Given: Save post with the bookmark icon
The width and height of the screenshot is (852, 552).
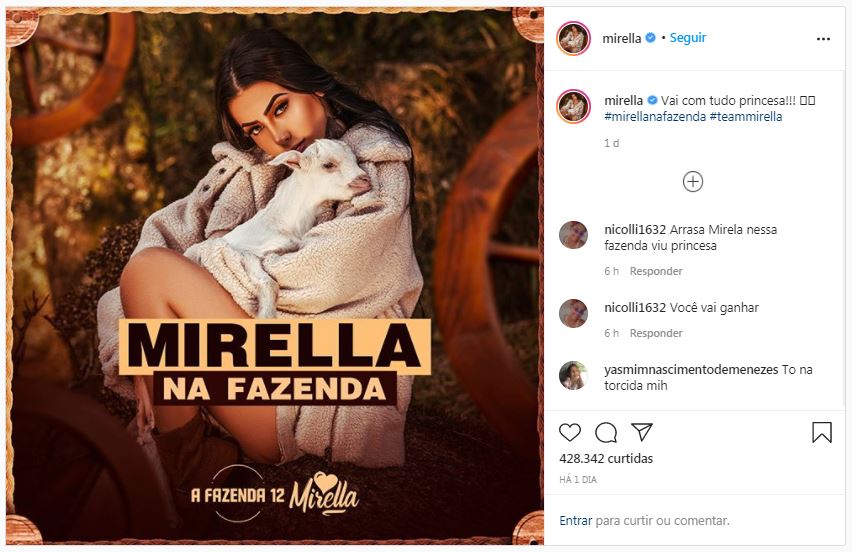Looking at the screenshot, I should click(821, 432).
